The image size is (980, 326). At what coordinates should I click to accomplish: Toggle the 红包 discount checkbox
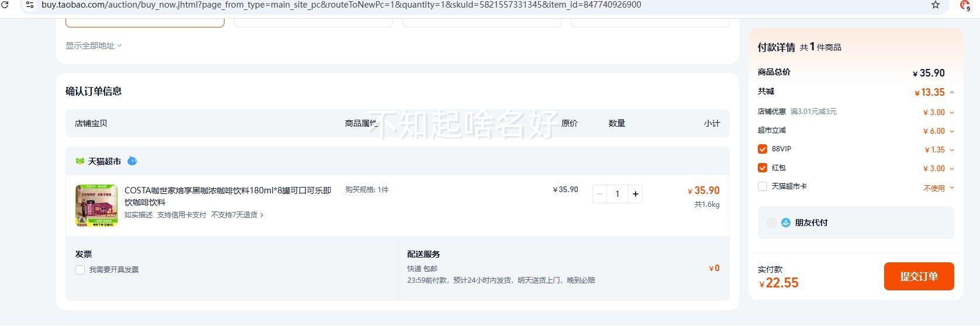(x=762, y=168)
